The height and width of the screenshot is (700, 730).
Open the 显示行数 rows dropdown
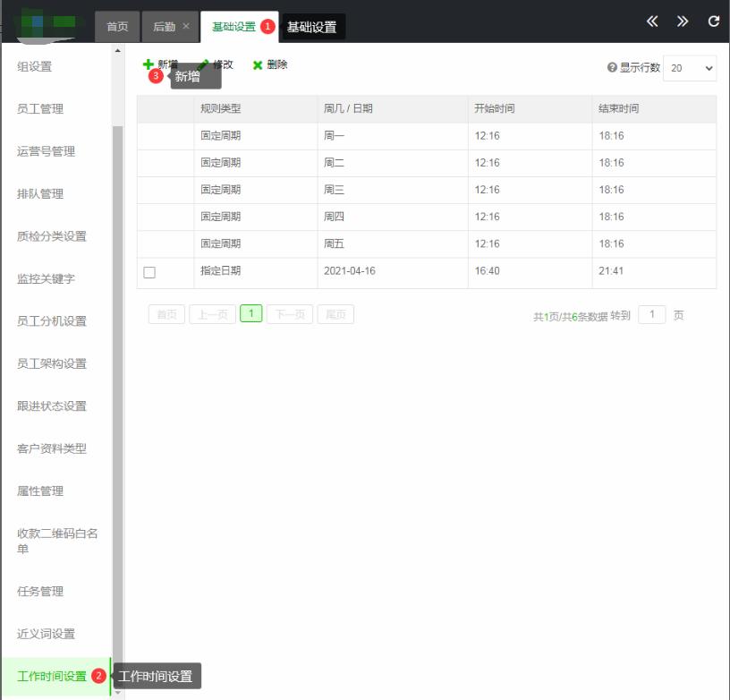(x=689, y=68)
